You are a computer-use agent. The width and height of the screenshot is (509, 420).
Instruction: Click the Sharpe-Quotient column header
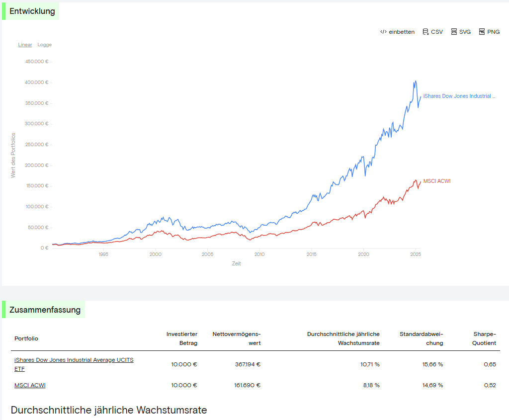point(485,338)
